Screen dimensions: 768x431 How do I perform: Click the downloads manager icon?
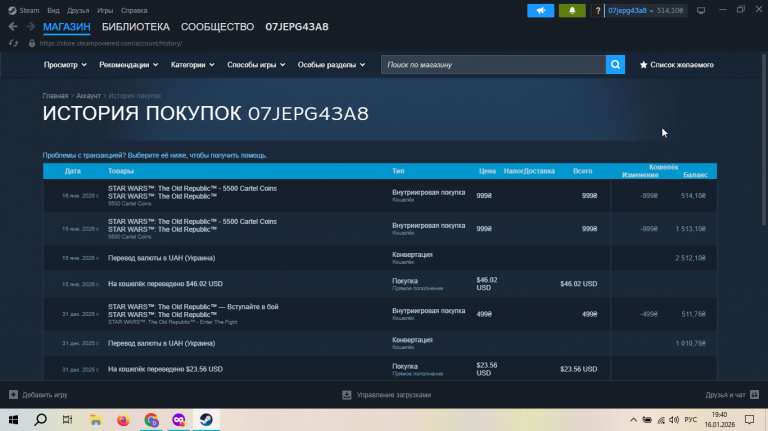[347, 395]
